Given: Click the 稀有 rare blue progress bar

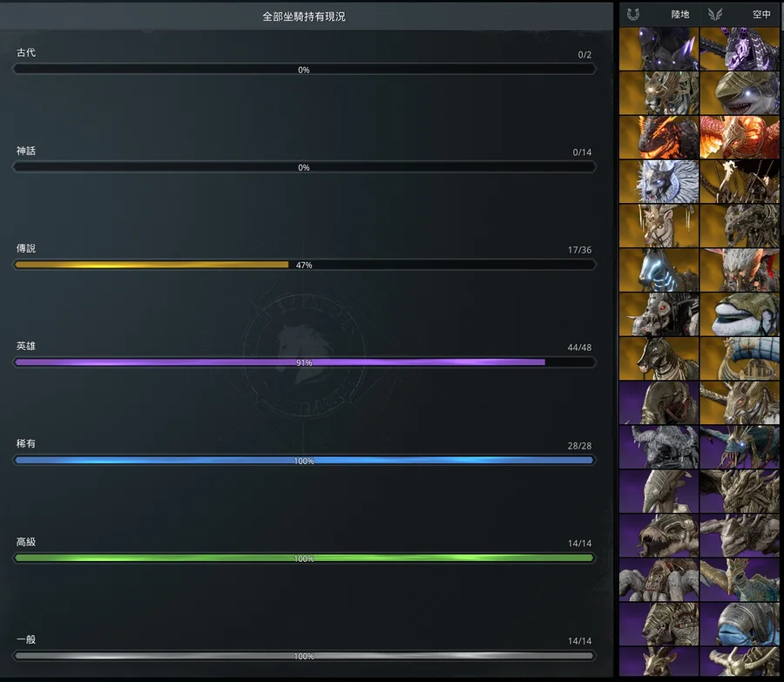Looking at the screenshot, I should 304,461.
